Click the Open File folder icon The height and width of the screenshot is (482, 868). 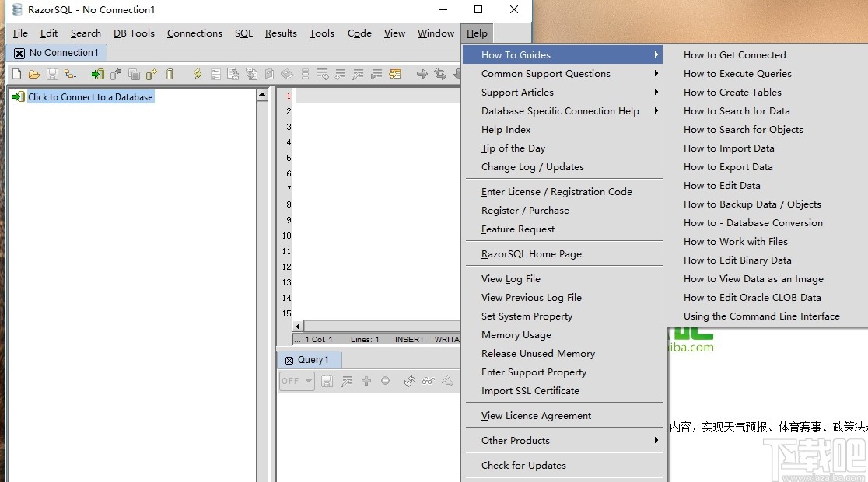click(x=34, y=74)
